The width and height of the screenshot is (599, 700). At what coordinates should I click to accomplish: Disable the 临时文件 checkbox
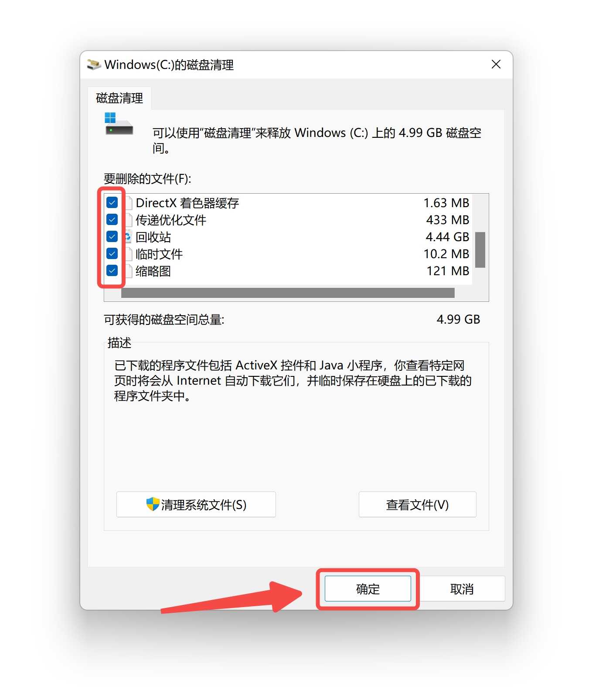[x=112, y=253]
